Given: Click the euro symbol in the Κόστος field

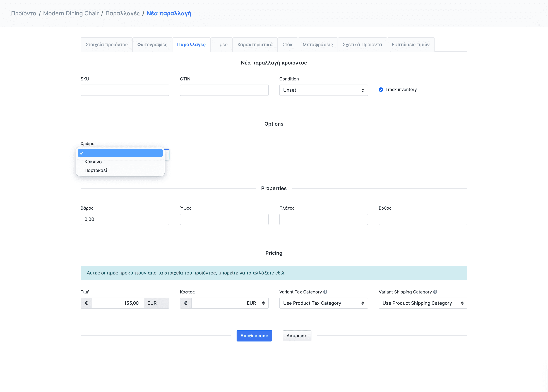Looking at the screenshot, I should pos(186,303).
